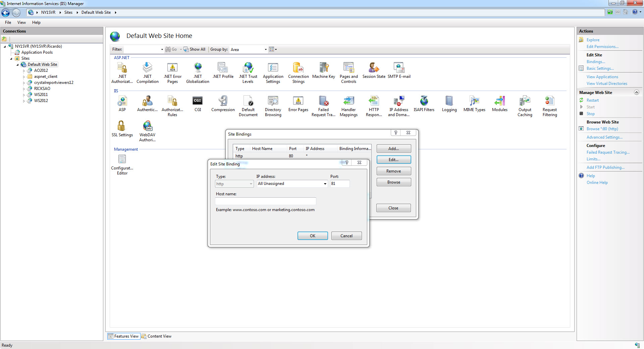Open the MIME Types feature
Screen dimensions: 644x349
[474, 102]
